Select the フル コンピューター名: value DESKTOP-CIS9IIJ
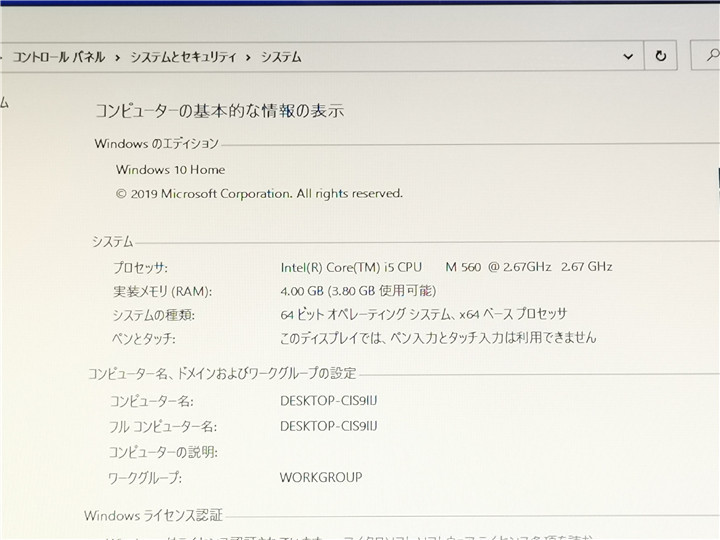 pyautogui.click(x=329, y=426)
